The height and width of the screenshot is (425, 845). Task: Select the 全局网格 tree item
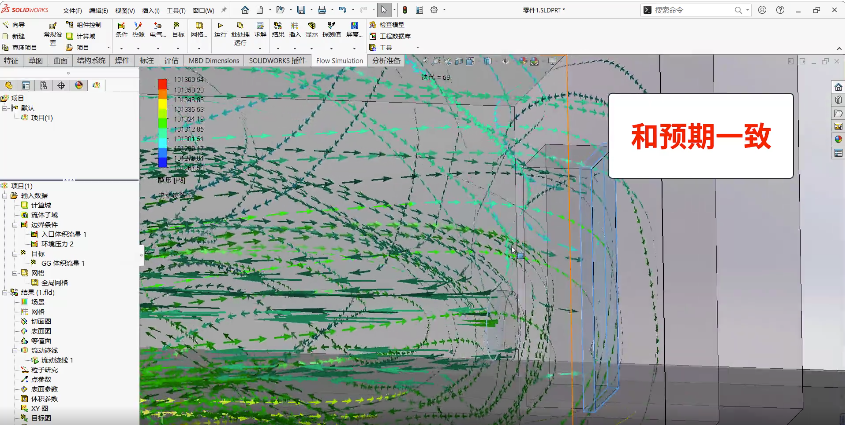(x=49, y=282)
